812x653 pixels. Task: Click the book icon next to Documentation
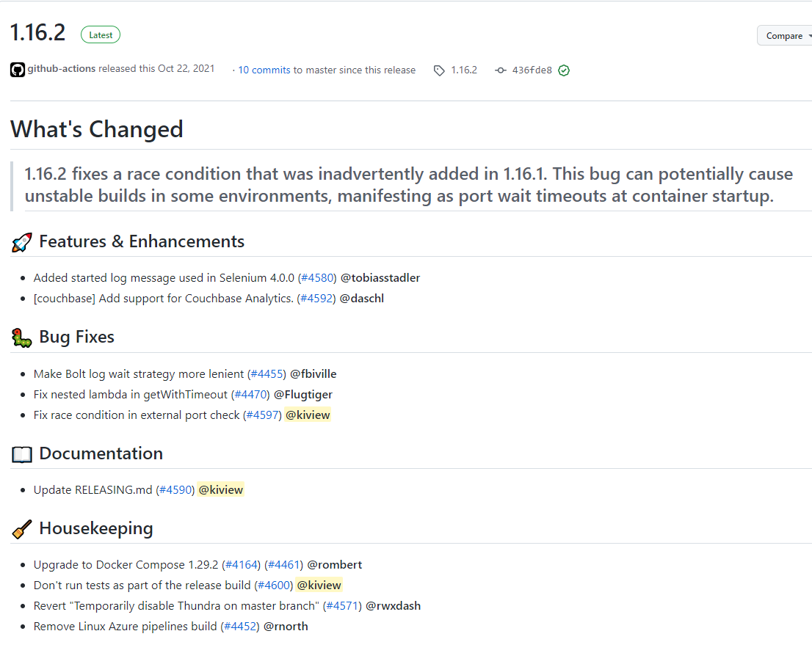point(22,454)
